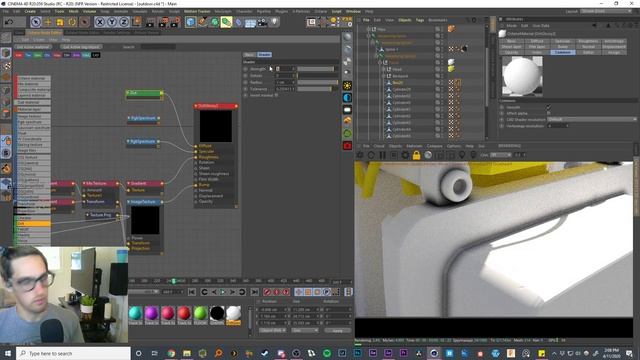Select the Scale tool
The width and height of the screenshot is (640, 360).
tap(60, 22)
